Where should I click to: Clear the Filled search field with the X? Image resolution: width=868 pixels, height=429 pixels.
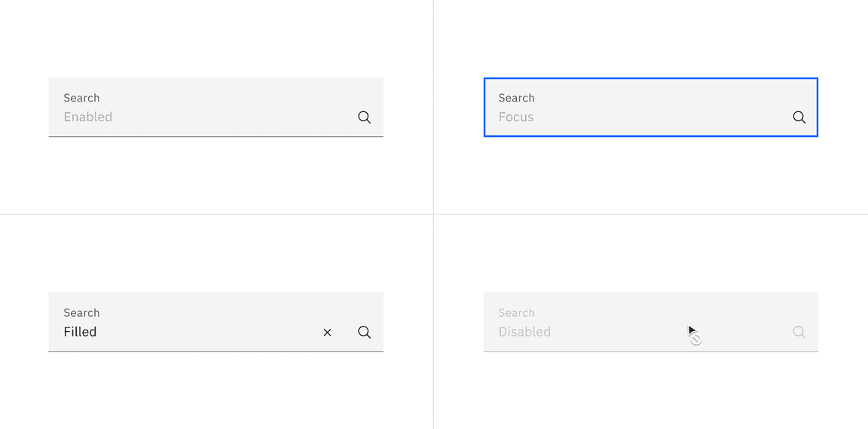[x=327, y=332]
